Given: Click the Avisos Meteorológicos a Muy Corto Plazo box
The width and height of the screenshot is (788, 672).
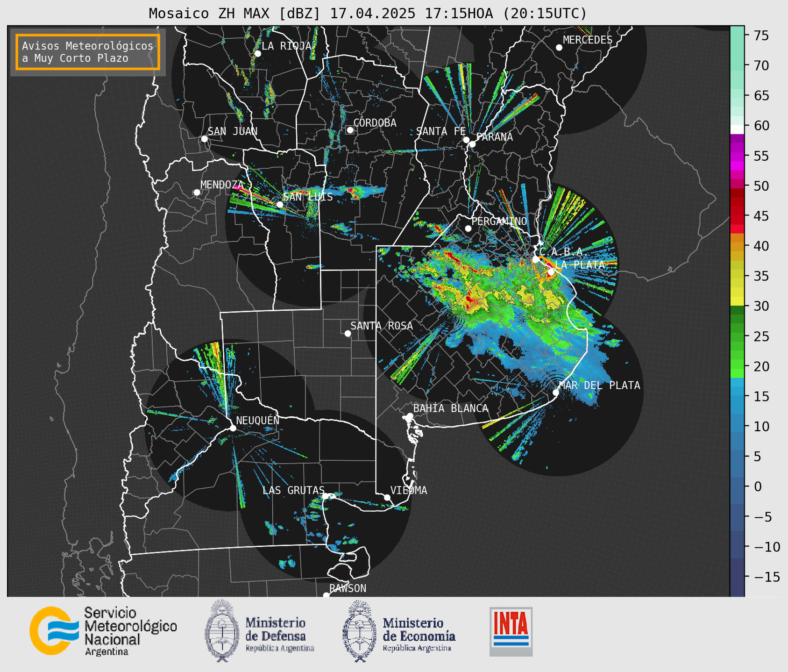Looking at the screenshot, I should tap(88, 52).
